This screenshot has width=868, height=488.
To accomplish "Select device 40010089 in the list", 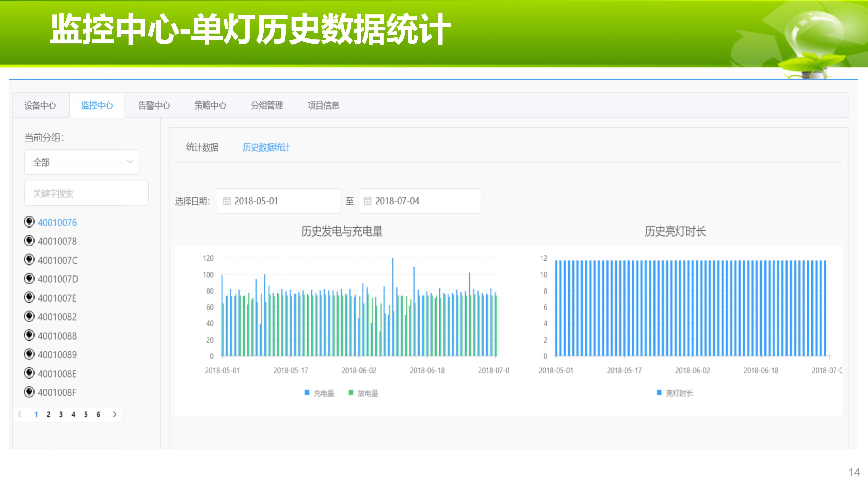I will 57,355.
